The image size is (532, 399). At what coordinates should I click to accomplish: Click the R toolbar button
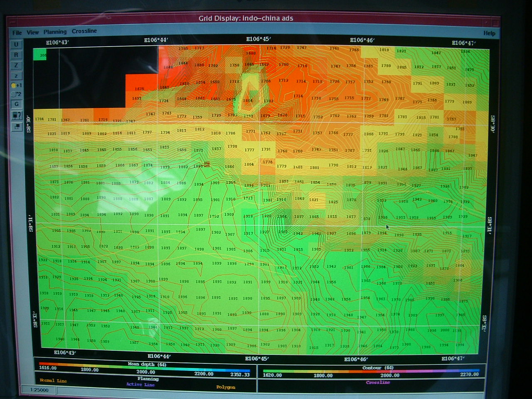(16, 55)
